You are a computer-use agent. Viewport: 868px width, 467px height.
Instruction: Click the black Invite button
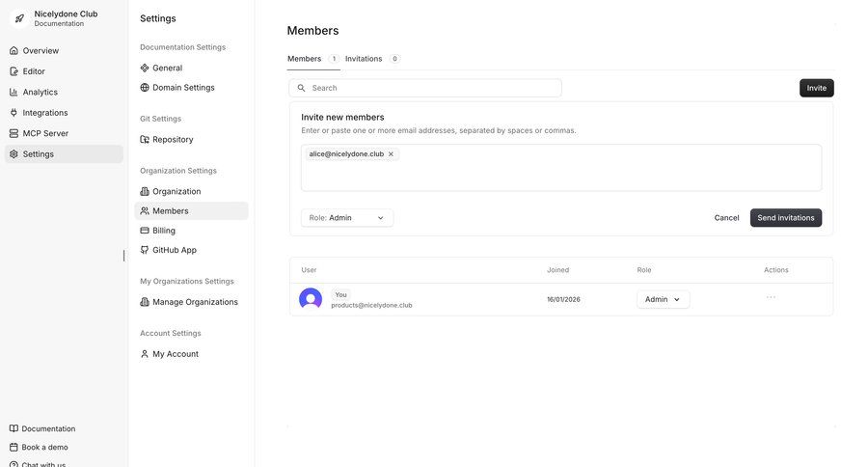tap(816, 88)
